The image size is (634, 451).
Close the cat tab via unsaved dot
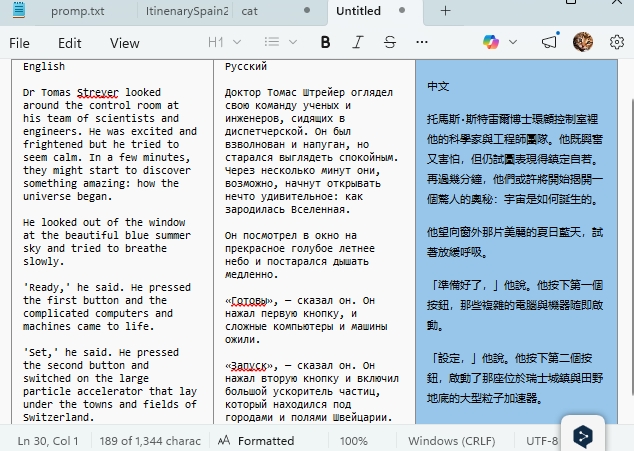307,10
